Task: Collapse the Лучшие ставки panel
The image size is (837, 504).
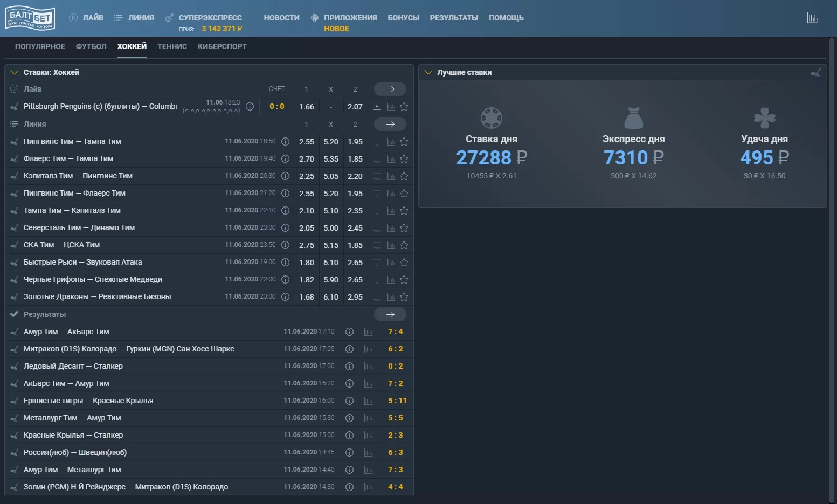Action: tap(428, 72)
